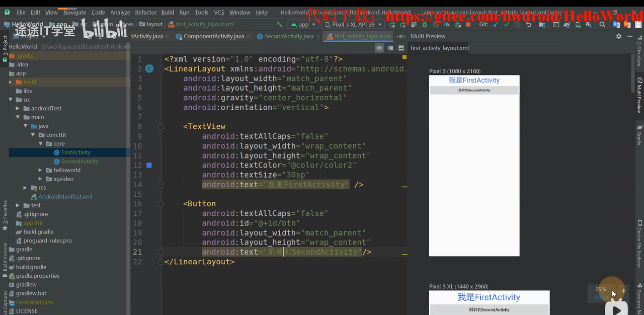Click the Git rollback undo arrow

(x=529, y=24)
